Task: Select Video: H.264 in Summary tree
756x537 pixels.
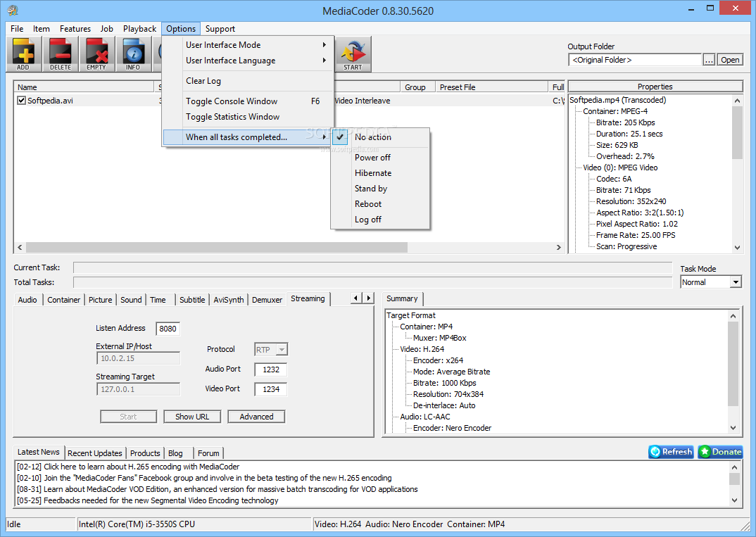Action: [x=422, y=349]
